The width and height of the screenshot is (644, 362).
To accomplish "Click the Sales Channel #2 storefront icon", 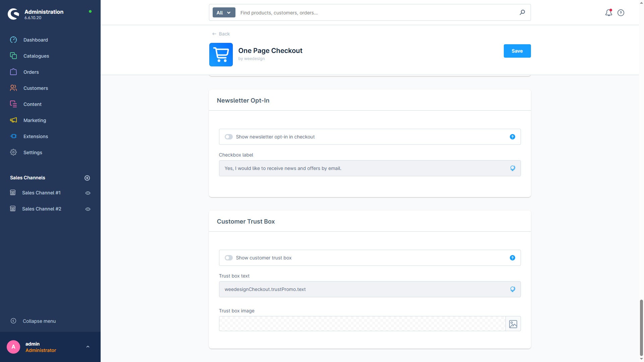I will click(x=13, y=209).
